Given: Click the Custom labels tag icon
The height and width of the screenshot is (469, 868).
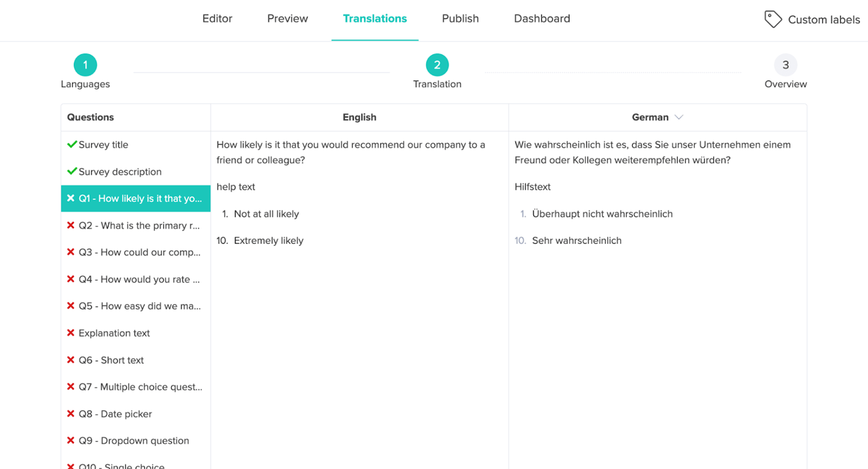Looking at the screenshot, I should (773, 20).
